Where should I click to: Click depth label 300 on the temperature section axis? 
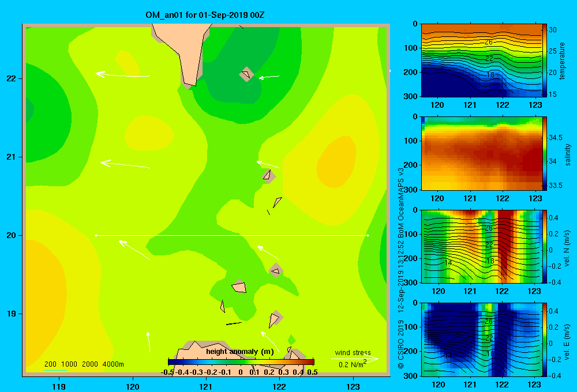pos(410,96)
